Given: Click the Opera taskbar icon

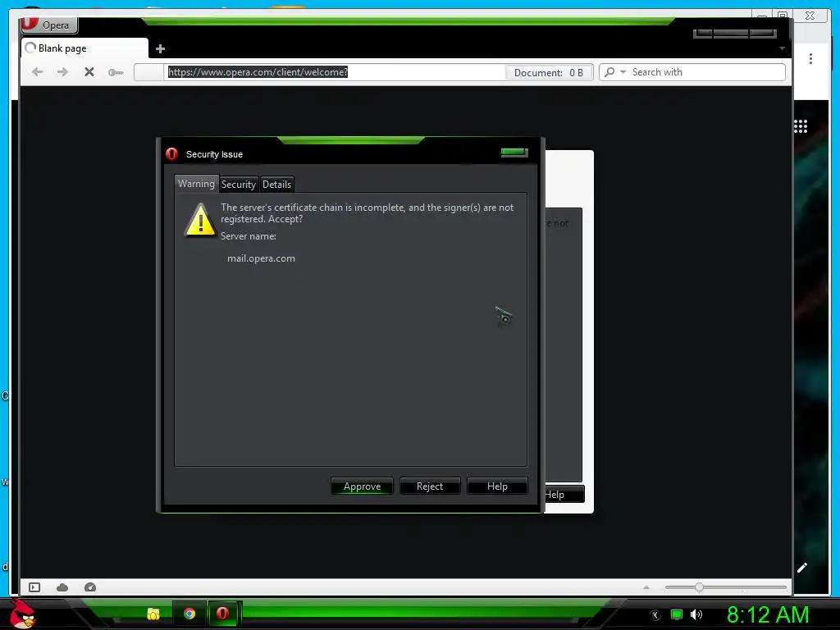Looking at the screenshot, I should pos(222,614).
